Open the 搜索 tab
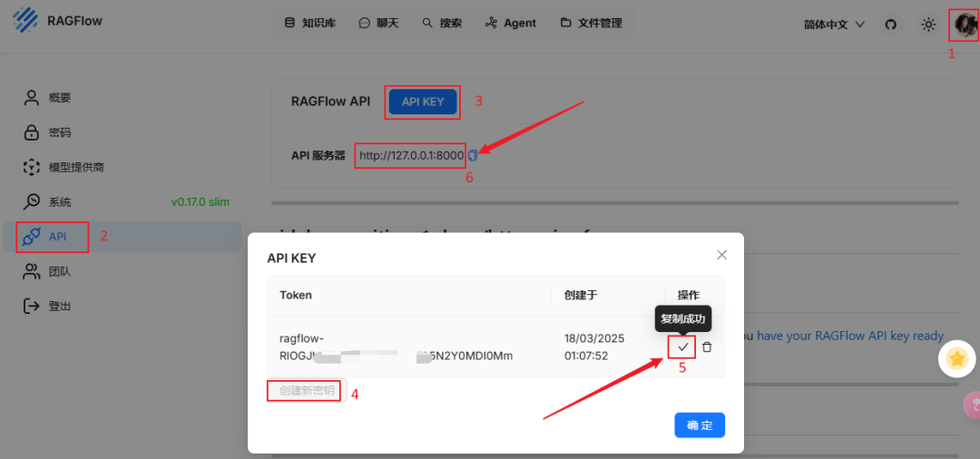Viewport: 980px width, 459px height. pyautogui.click(x=442, y=23)
